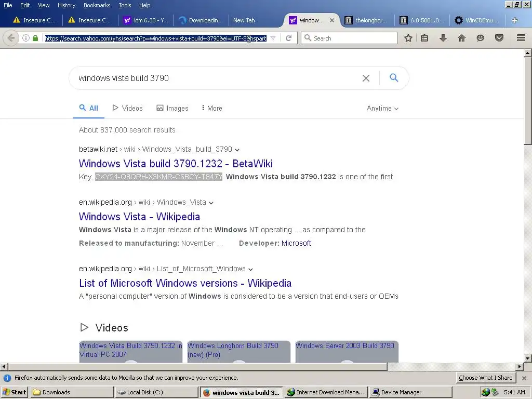The width and height of the screenshot is (532, 399).
Task: Switch to the thelonghor... tab
Action: coord(367,20)
